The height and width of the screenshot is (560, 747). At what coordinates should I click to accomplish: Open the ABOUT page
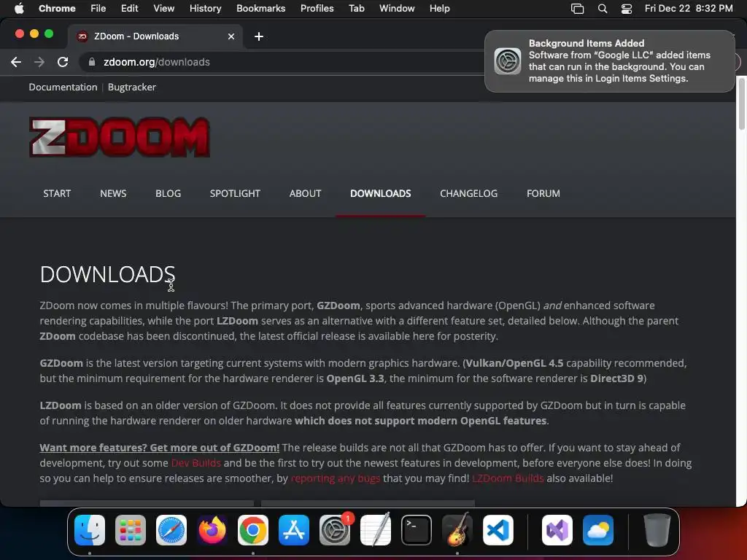(x=305, y=193)
